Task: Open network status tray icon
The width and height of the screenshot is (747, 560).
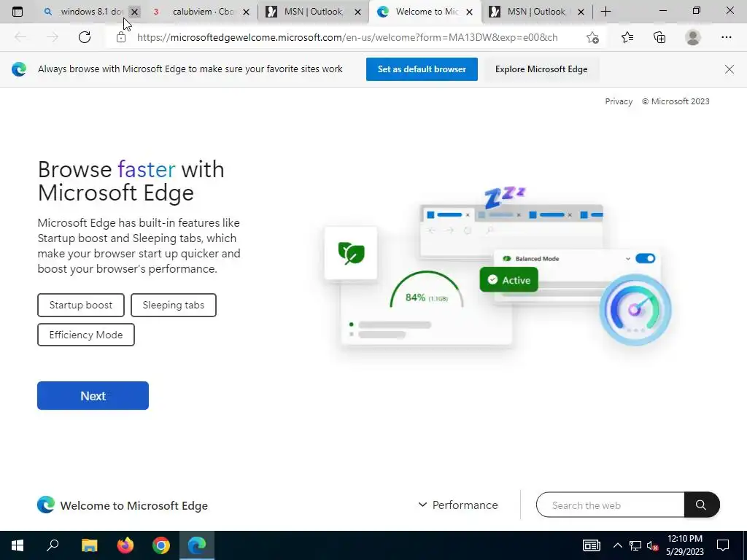Action: coord(635,545)
